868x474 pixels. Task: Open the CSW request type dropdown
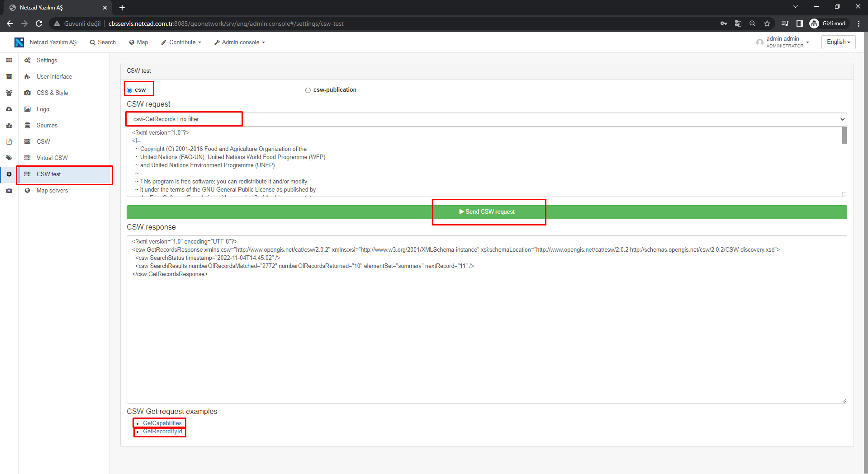[x=487, y=119]
